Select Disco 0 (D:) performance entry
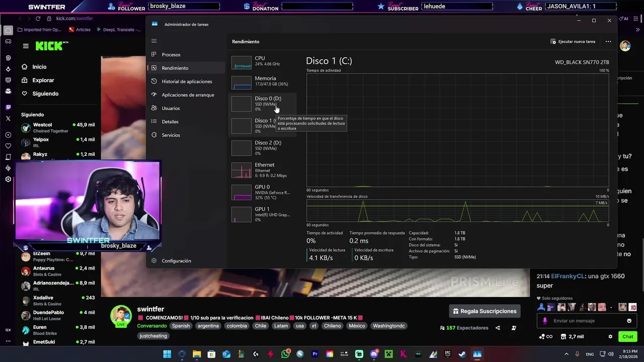644x362 pixels. tap(262, 104)
